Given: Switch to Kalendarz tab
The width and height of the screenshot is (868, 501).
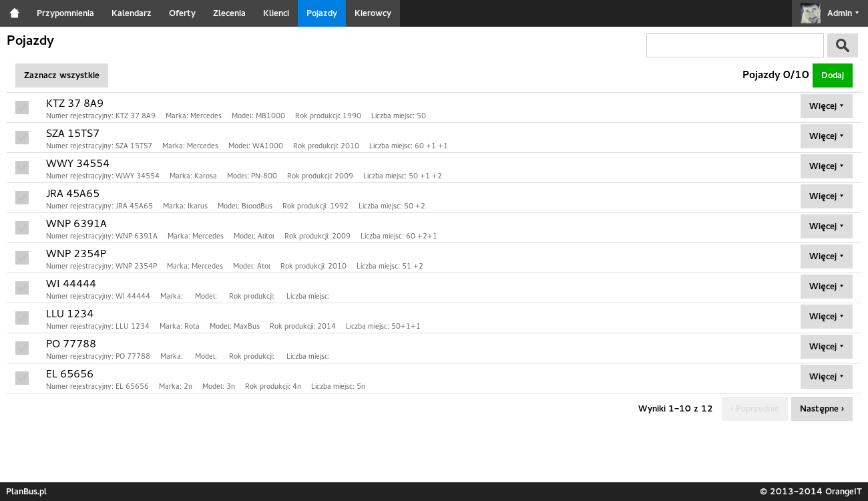Looking at the screenshot, I should (x=132, y=13).
